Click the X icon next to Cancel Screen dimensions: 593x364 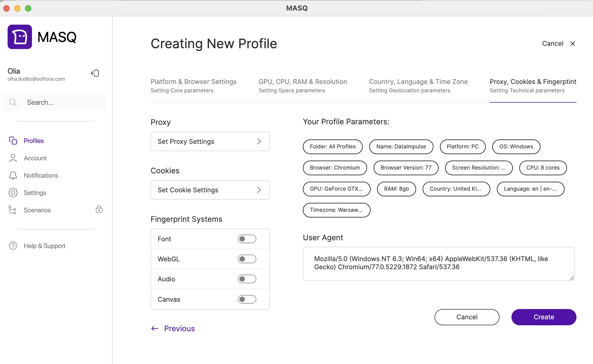[572, 44]
